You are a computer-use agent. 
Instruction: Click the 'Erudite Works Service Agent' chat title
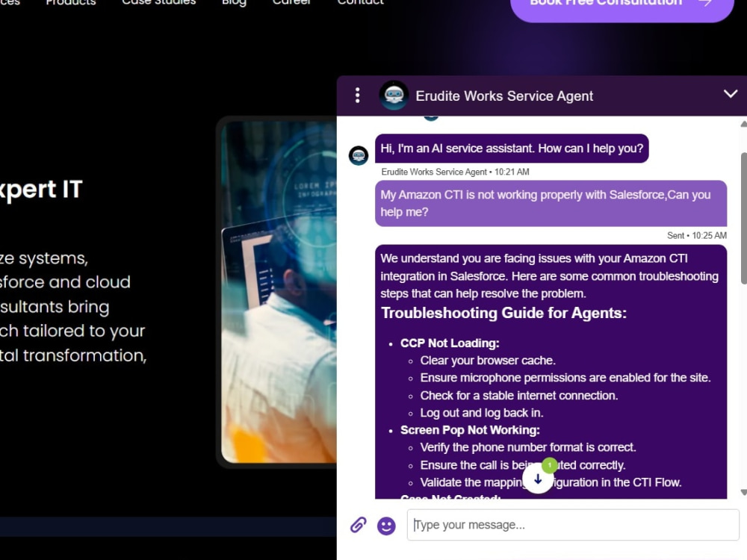tap(504, 96)
